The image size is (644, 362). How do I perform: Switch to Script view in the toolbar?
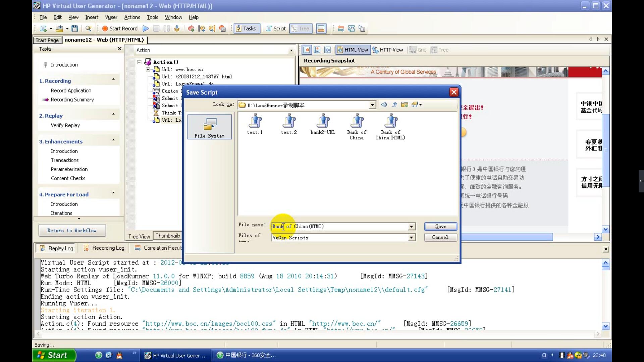(276, 29)
